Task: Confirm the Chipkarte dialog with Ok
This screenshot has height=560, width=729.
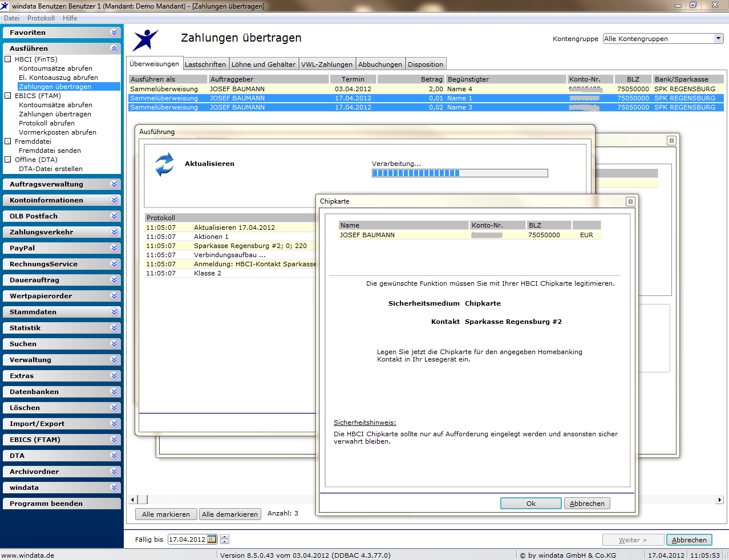Action: tap(531, 504)
